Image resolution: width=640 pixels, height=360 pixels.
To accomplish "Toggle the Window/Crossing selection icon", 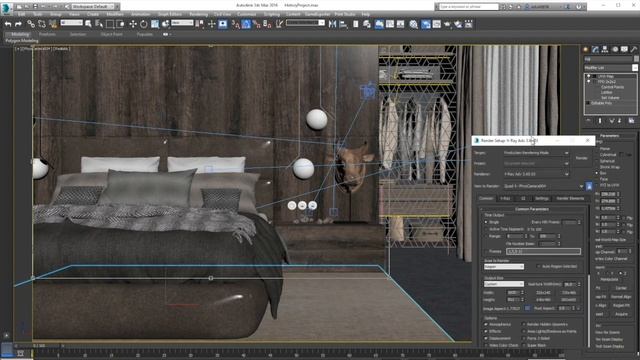I will click(x=120, y=24).
